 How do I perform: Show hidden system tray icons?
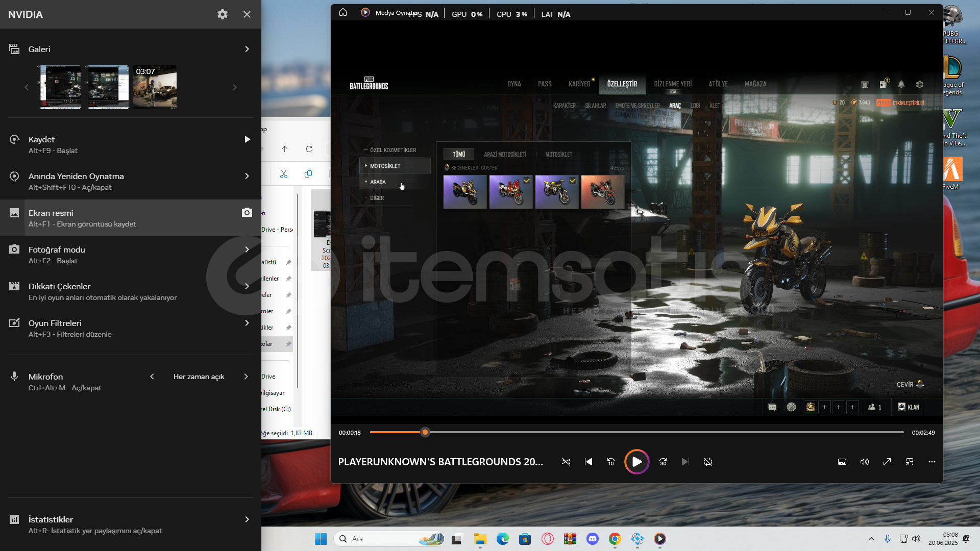tap(871, 539)
